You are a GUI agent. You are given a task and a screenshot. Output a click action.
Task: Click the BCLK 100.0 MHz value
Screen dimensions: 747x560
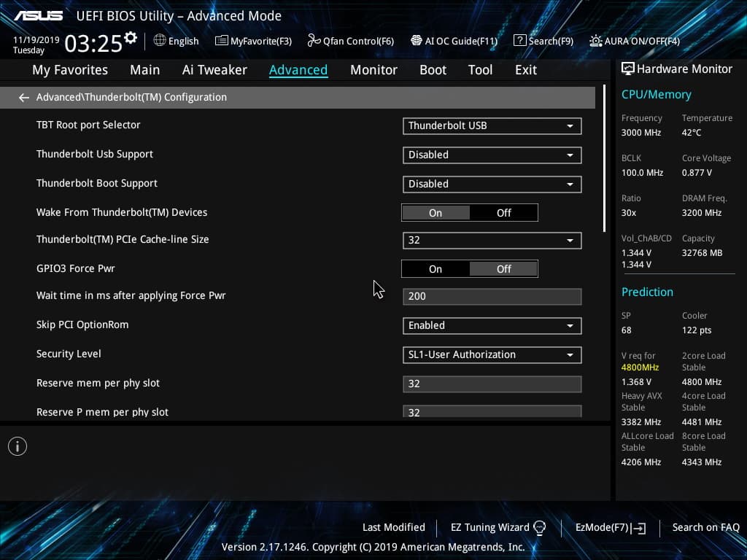point(642,173)
